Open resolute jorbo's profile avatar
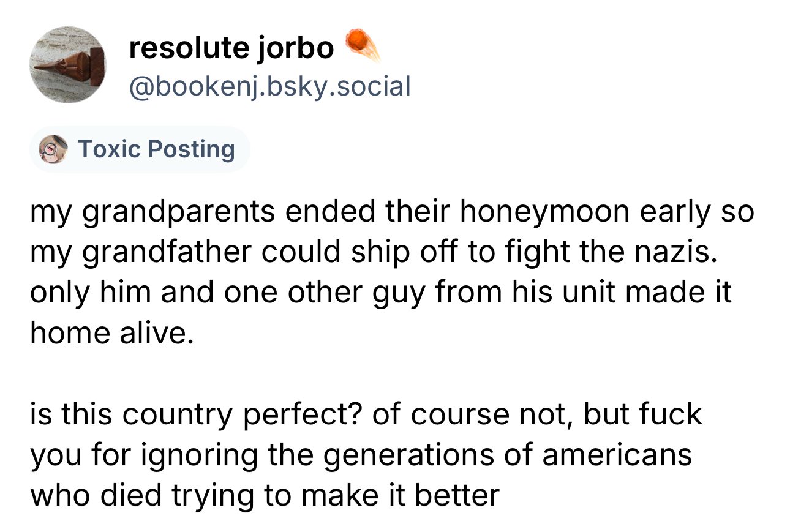The width and height of the screenshot is (790, 532). (67, 65)
